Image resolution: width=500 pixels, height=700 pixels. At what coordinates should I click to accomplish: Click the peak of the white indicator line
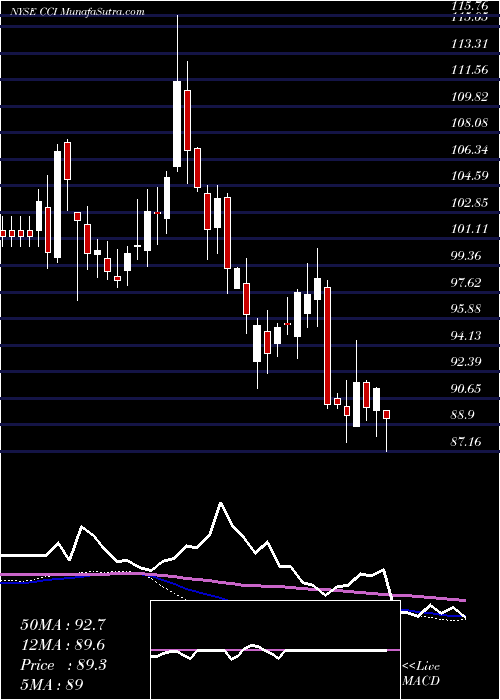[221, 504]
